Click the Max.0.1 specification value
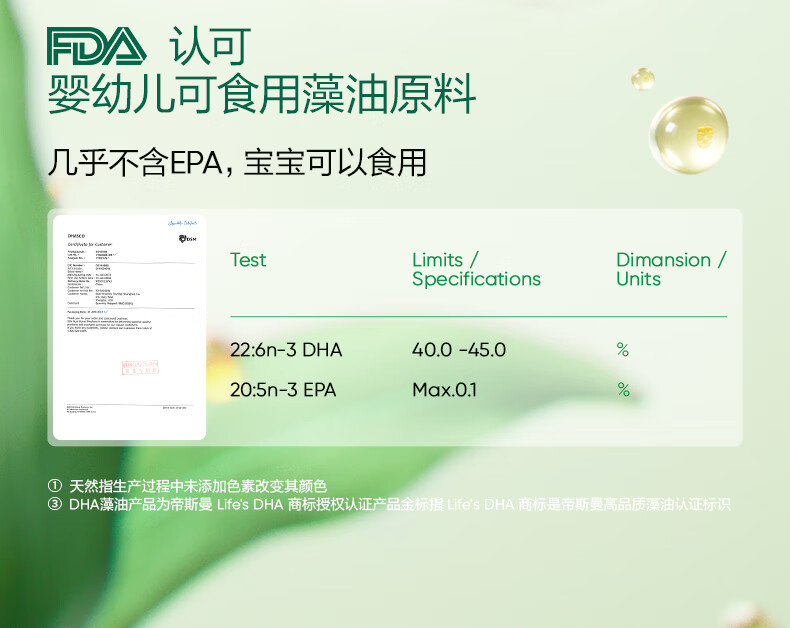Screen dimensions: 790x628 click(x=444, y=390)
